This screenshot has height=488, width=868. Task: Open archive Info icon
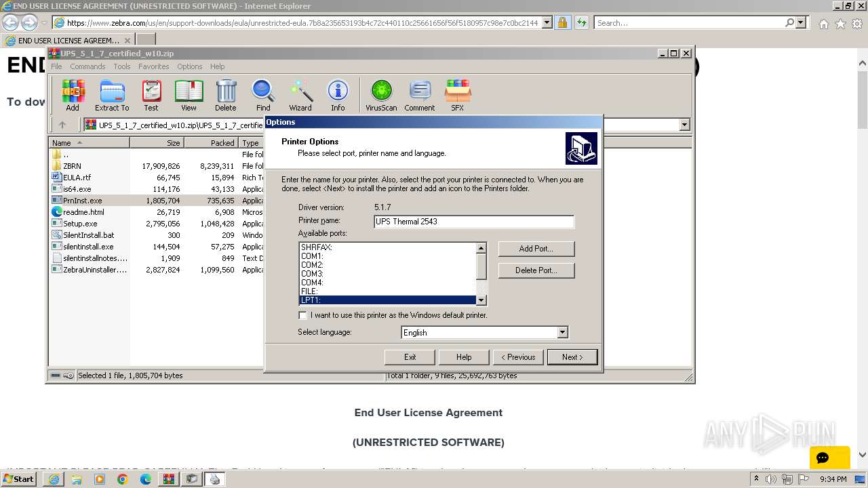(x=338, y=95)
